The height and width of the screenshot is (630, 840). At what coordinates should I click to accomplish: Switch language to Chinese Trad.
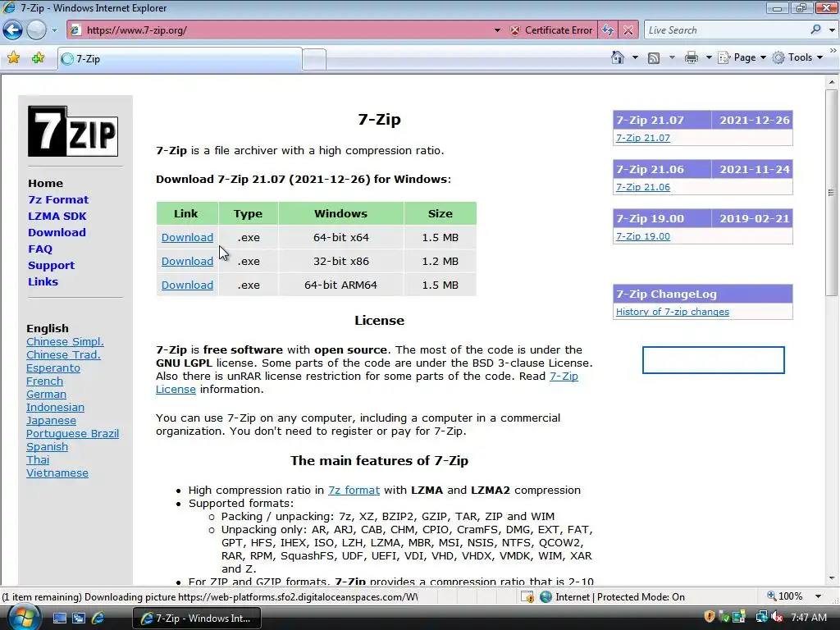pos(63,354)
